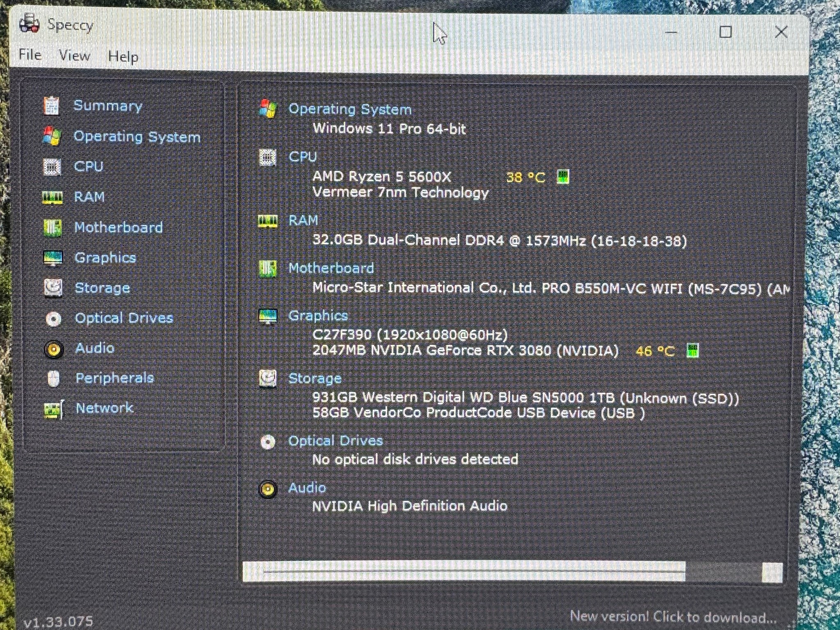Open Peripherals section in sidebar
Viewport: 840px width, 630px height.
[115, 378]
